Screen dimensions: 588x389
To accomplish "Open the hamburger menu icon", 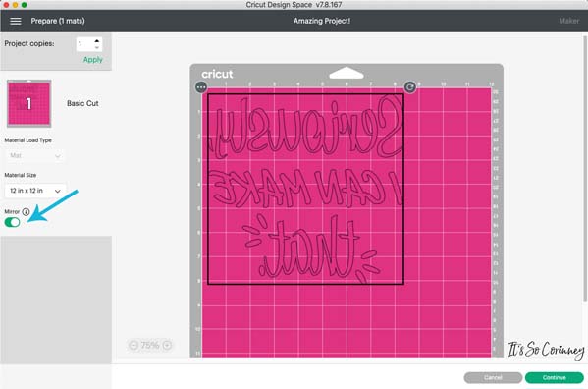I will click(16, 21).
